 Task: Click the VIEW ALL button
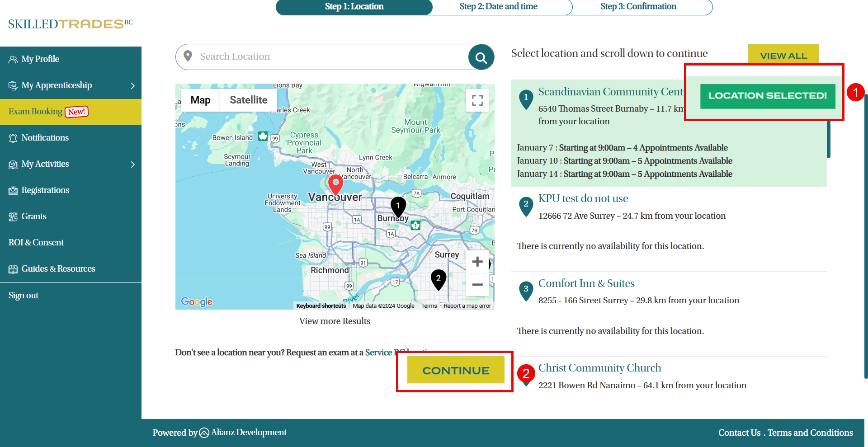[x=783, y=55]
